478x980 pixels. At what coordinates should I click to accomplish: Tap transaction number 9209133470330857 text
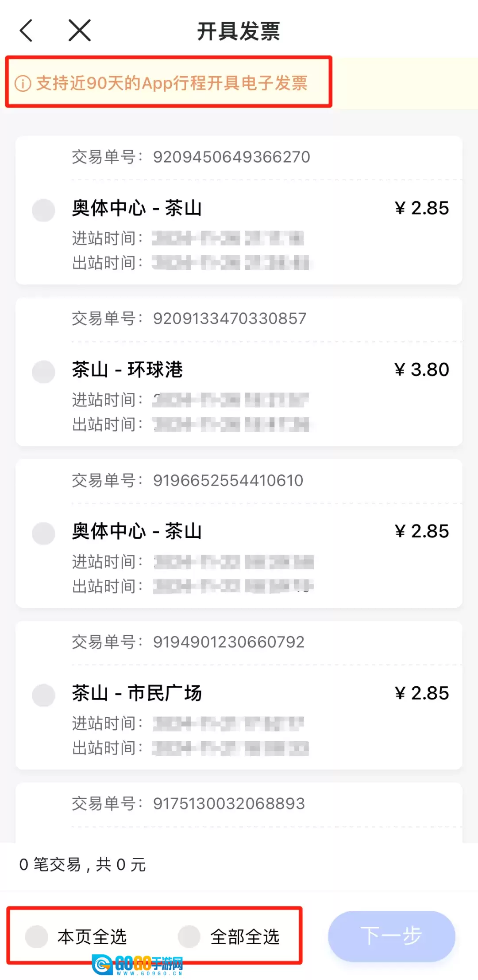(x=229, y=319)
